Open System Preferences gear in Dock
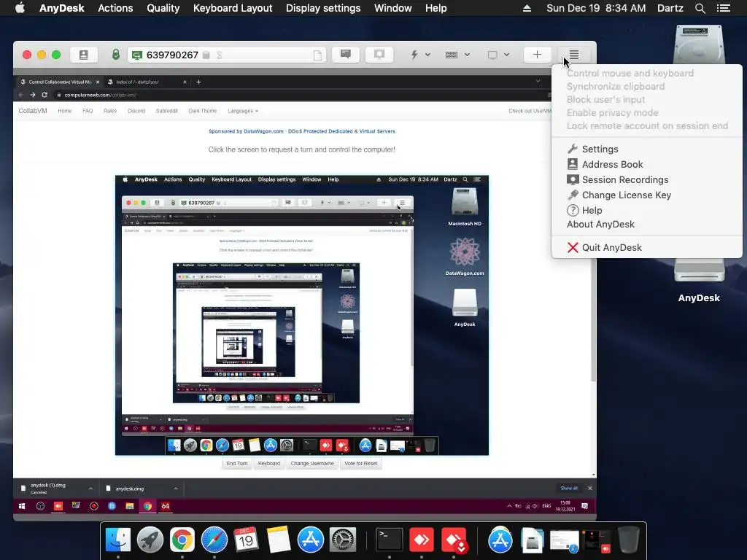This screenshot has width=747, height=560. pos(343,540)
